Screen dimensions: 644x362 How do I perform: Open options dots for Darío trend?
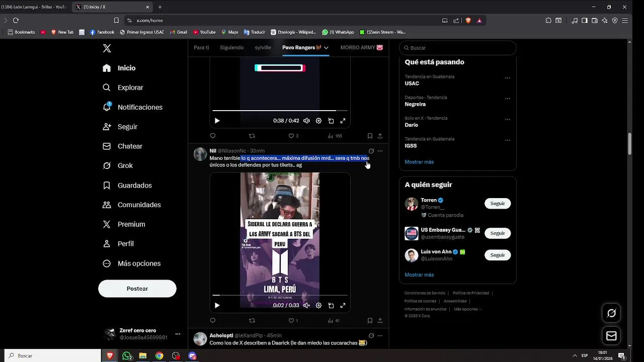pos(508,120)
